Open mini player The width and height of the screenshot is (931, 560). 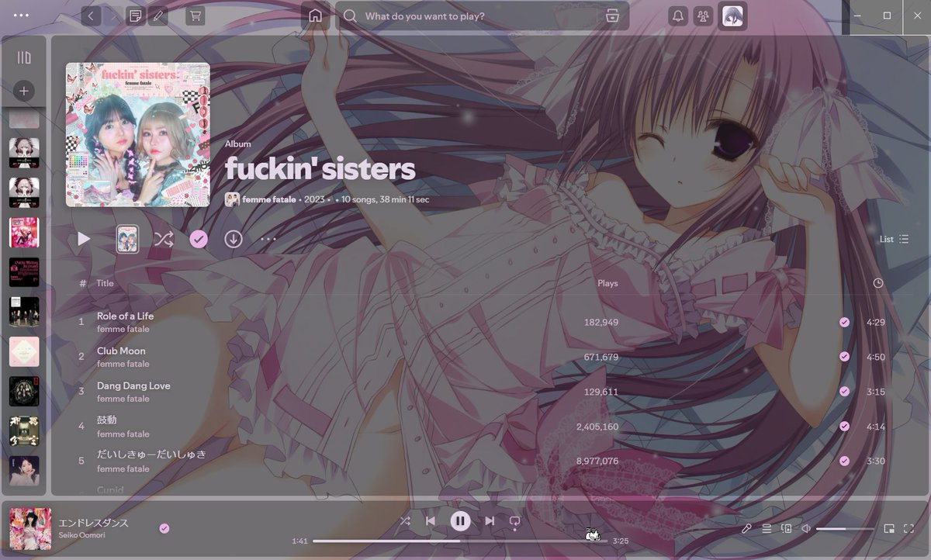(x=889, y=529)
